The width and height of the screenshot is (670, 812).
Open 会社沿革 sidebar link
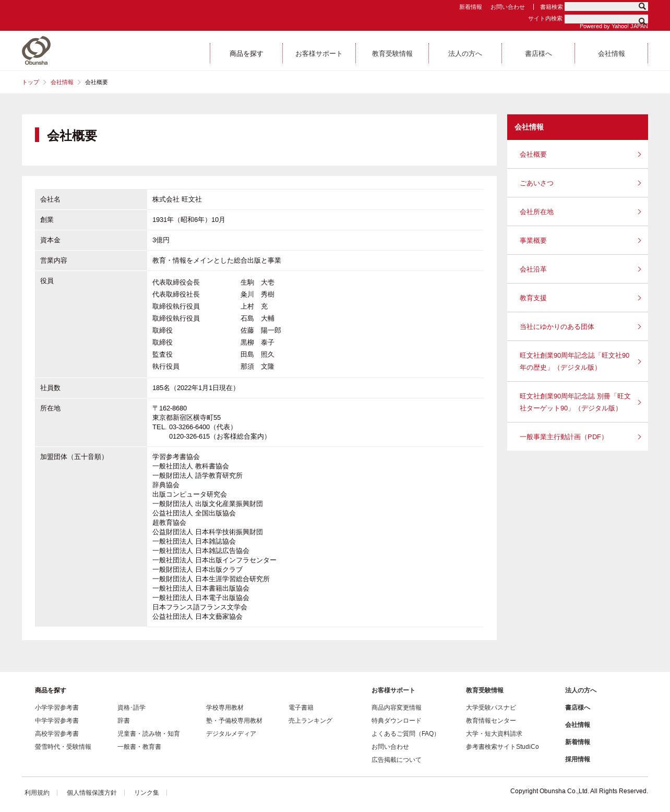click(x=578, y=269)
